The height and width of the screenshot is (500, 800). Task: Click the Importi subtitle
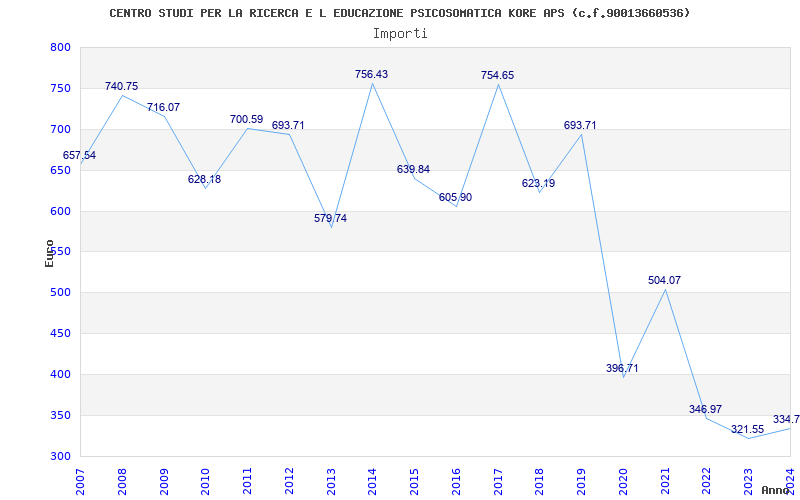[400, 34]
